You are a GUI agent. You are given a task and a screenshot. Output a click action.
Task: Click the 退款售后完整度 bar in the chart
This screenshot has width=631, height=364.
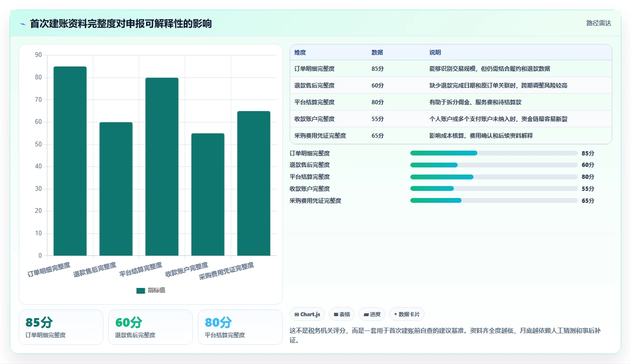116,189
